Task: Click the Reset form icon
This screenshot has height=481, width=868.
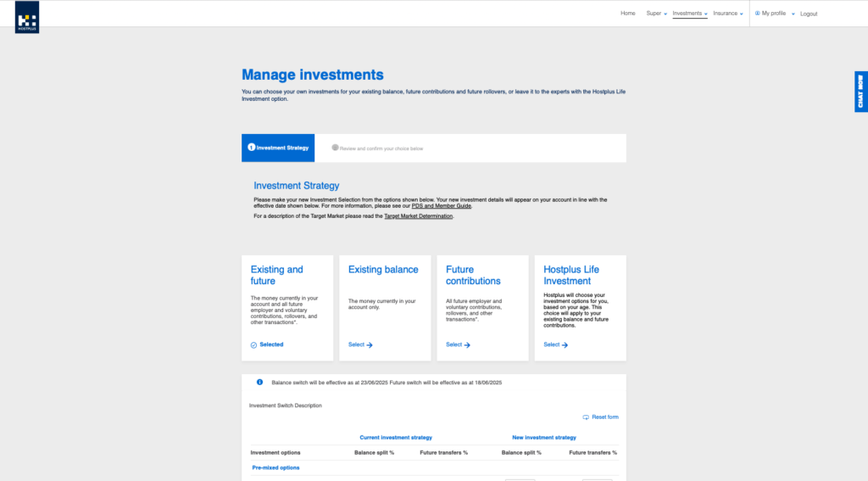Action: [x=586, y=417]
